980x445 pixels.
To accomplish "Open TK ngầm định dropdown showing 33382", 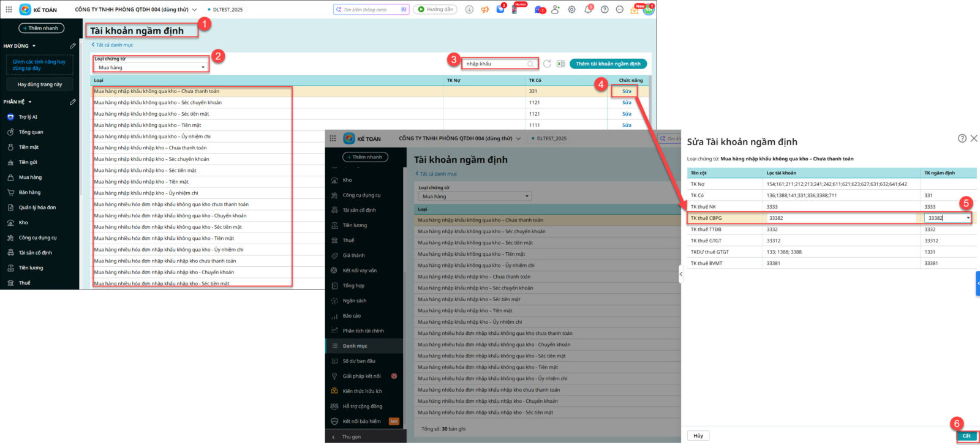I will tap(968, 218).
